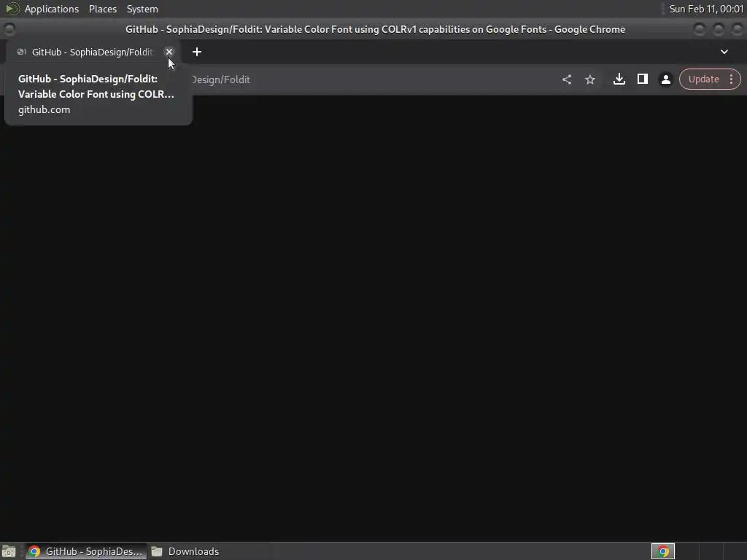The width and height of the screenshot is (747, 560).
Task: Open a new tab with plus button
Action: coord(197,52)
